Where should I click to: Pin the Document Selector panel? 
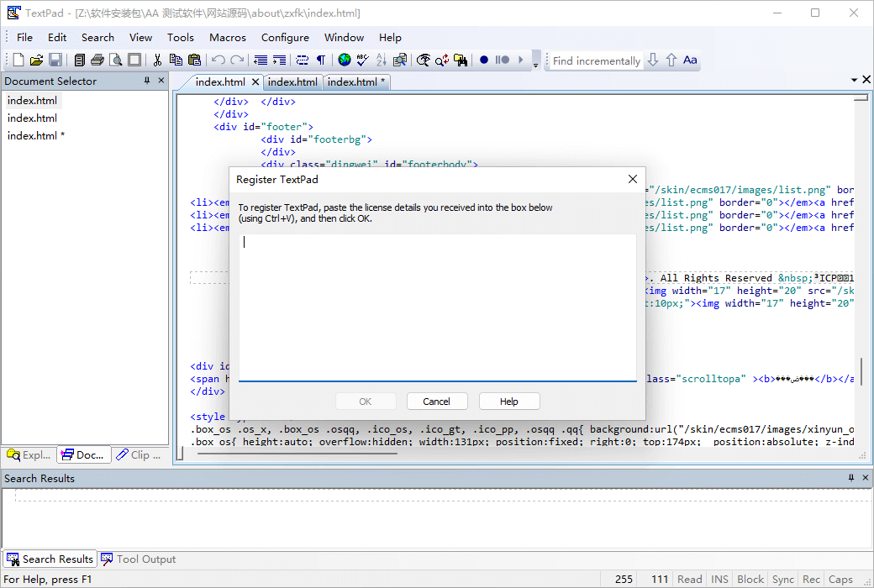pyautogui.click(x=147, y=81)
